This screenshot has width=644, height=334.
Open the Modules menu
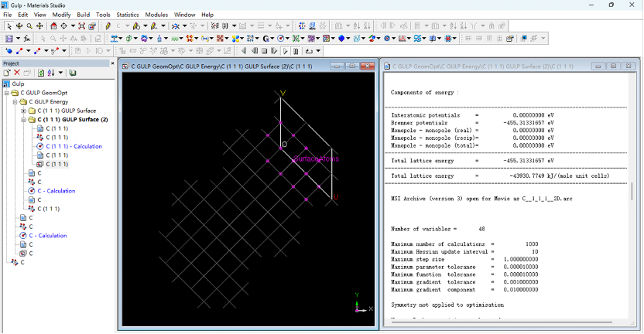click(156, 15)
